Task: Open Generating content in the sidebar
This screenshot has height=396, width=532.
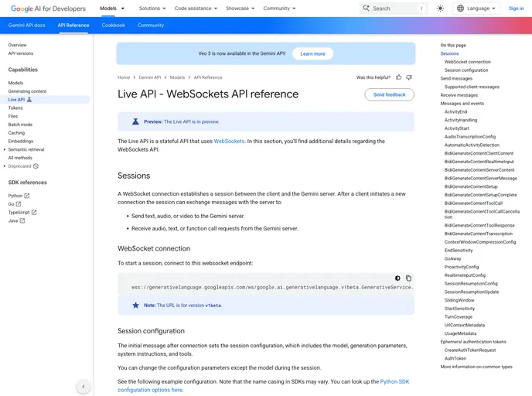Action: 28,91
